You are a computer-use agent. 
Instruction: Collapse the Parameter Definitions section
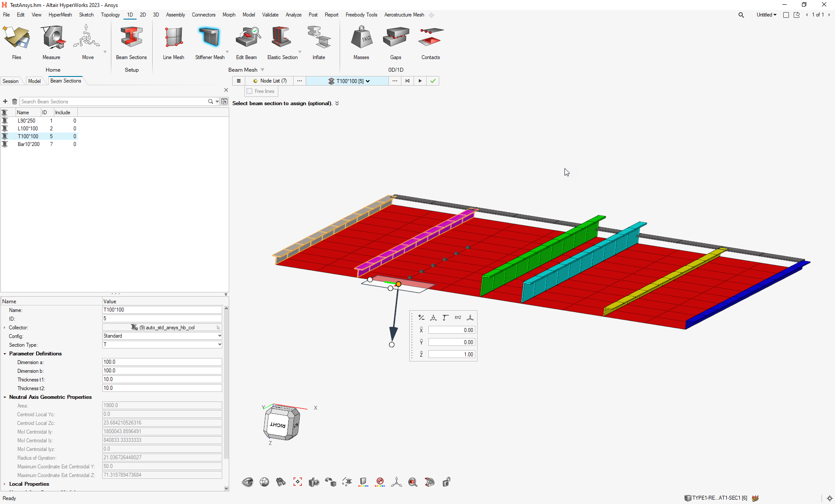tap(5, 354)
